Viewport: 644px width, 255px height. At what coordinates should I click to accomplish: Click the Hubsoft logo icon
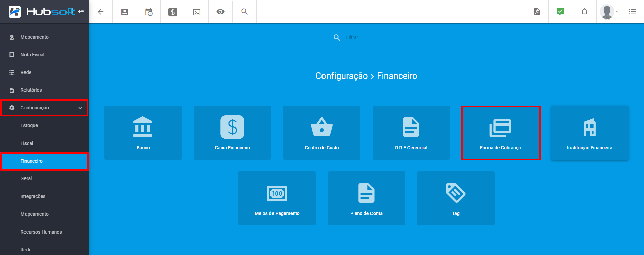coord(15,12)
